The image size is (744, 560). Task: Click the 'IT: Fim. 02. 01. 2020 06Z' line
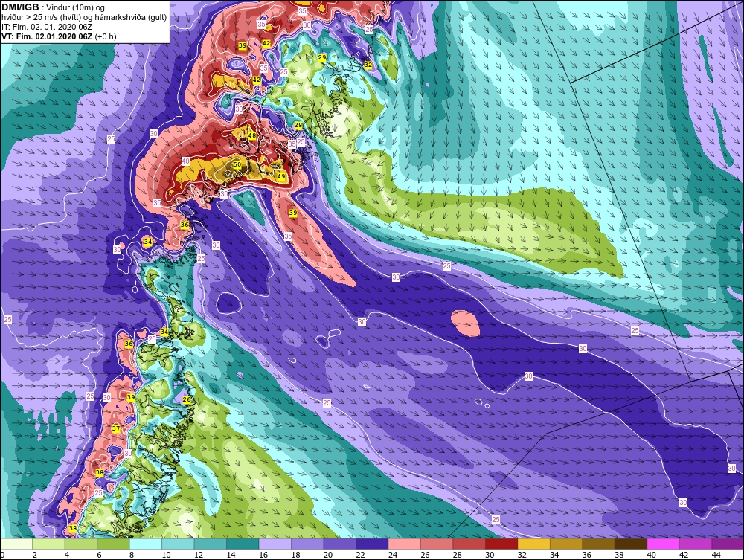(x=47, y=27)
